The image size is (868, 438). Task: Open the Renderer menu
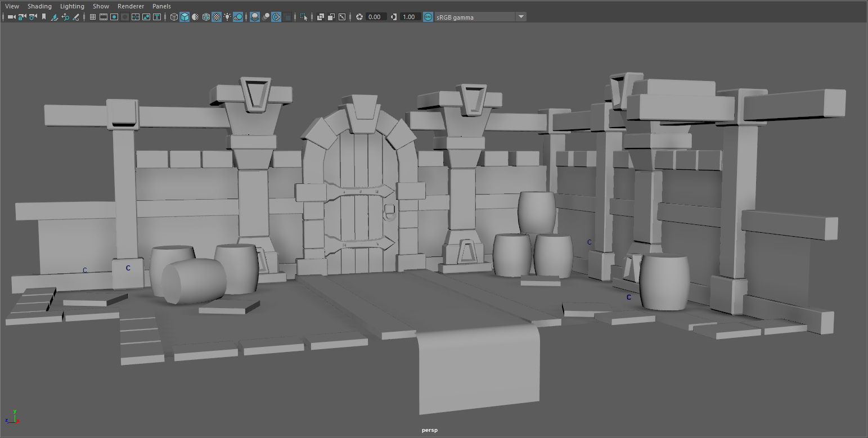pos(131,6)
